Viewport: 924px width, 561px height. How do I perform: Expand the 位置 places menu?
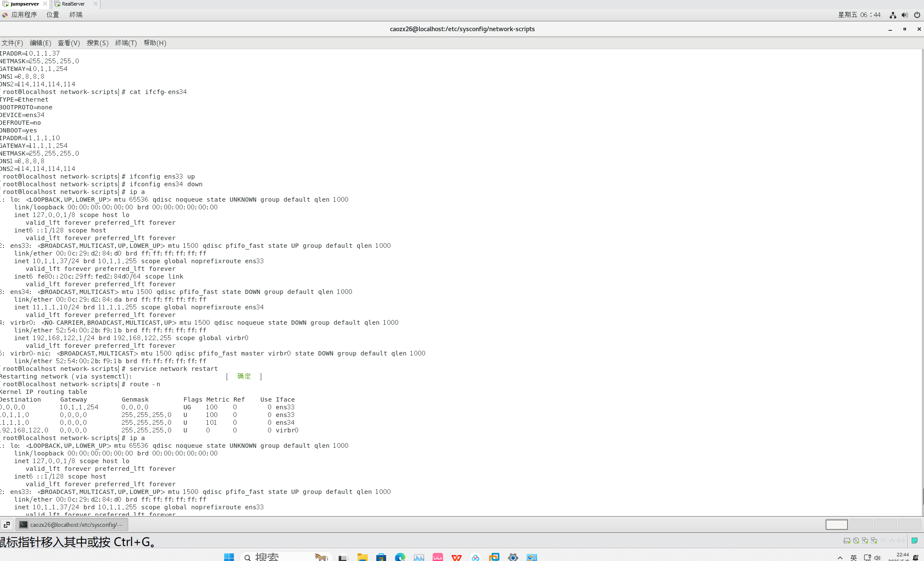(53, 15)
